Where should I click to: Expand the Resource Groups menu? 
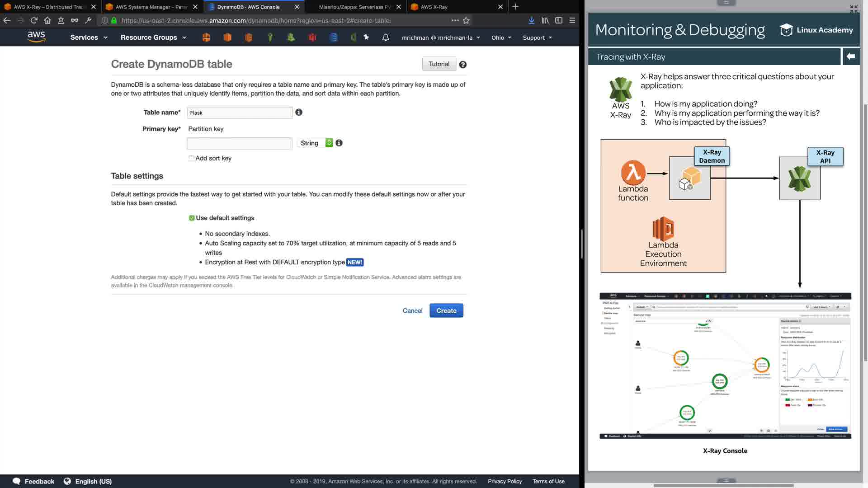pyautogui.click(x=153, y=38)
